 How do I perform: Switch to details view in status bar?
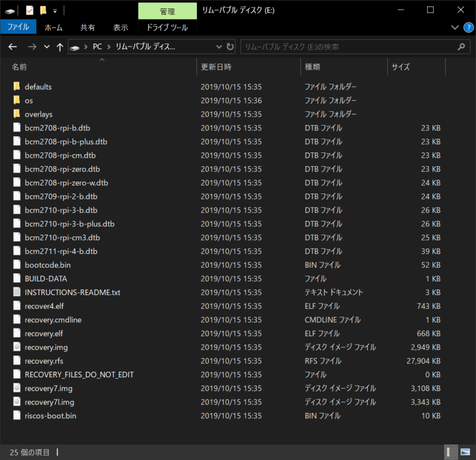[x=452, y=452]
